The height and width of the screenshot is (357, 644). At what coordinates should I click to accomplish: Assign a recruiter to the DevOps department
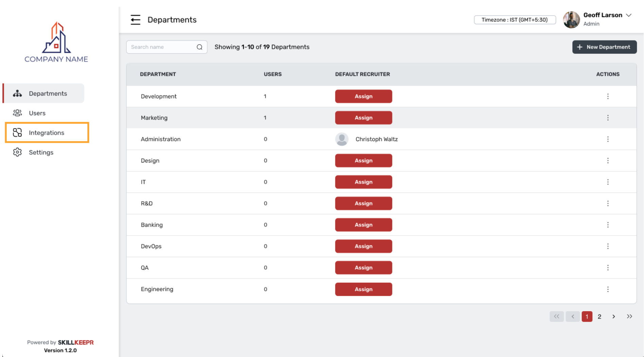pos(363,246)
